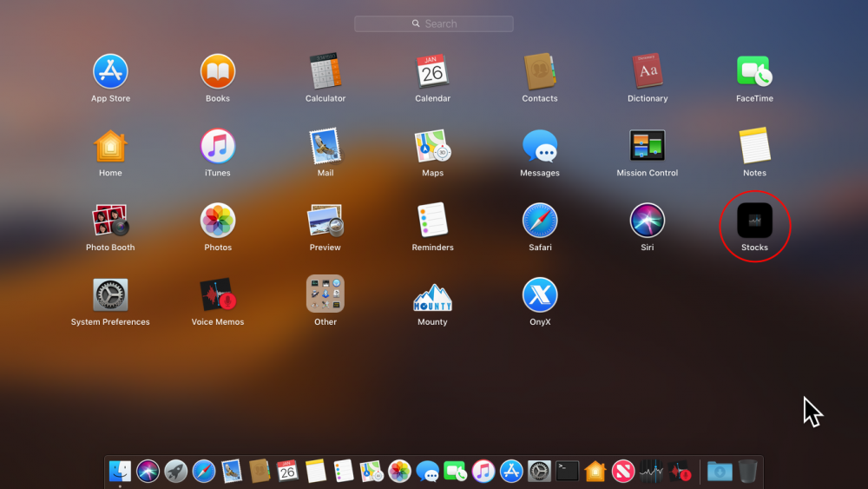The image size is (868, 489).
Task: Open Siri from the Launchpad grid
Action: (x=648, y=221)
